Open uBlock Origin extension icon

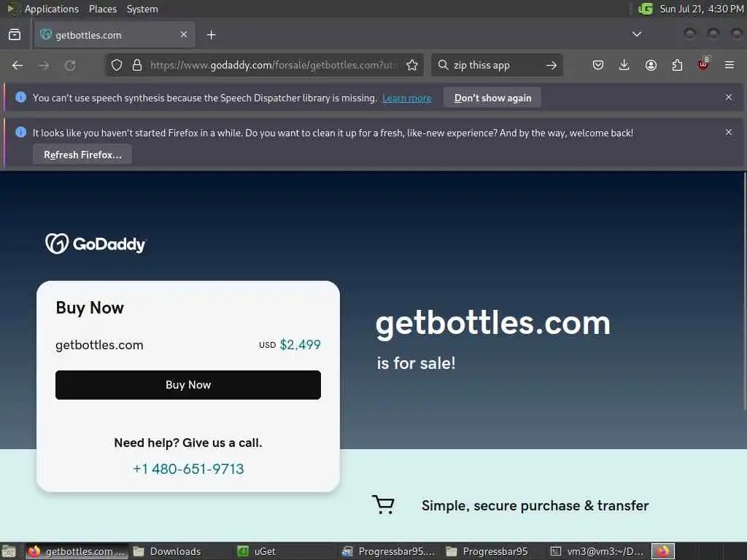click(703, 64)
